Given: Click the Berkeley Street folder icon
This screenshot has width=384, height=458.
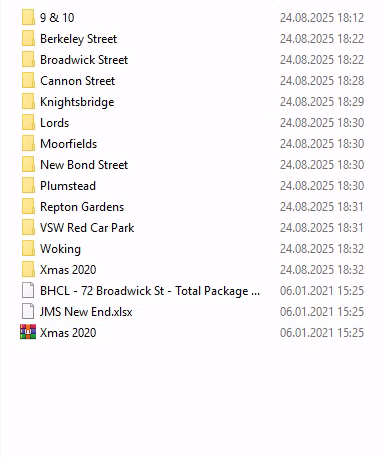Looking at the screenshot, I should pyautogui.click(x=28, y=38).
